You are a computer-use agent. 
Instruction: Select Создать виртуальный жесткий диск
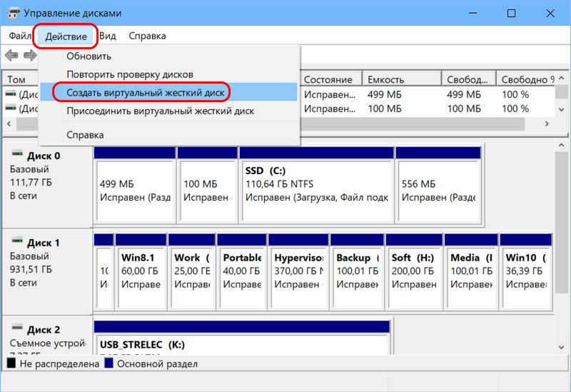pyautogui.click(x=169, y=93)
